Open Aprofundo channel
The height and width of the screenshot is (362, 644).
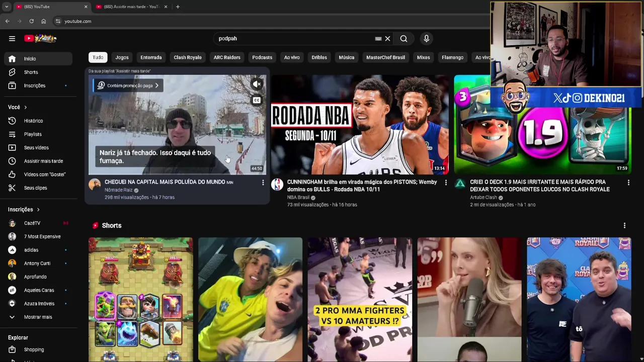click(x=38, y=277)
